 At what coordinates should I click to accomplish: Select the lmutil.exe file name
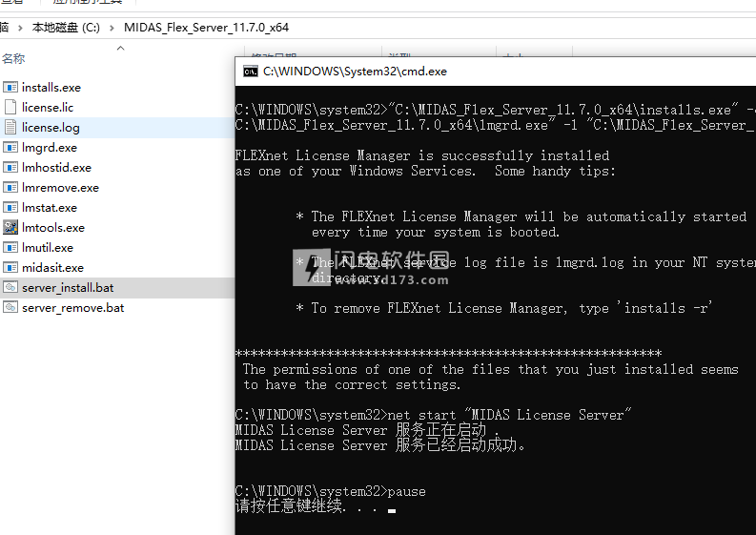pos(48,248)
